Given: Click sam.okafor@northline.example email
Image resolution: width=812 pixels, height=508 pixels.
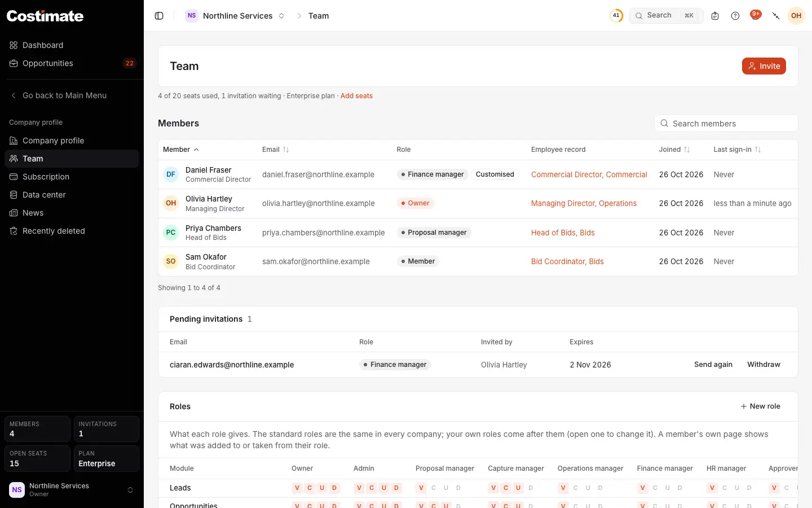Looking at the screenshot, I should [316, 261].
